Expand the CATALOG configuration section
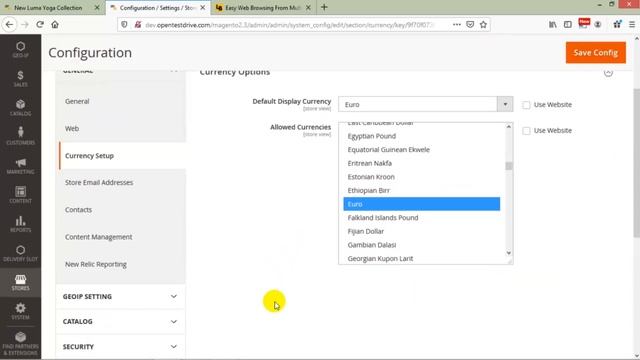The image size is (640, 360). tap(120, 322)
